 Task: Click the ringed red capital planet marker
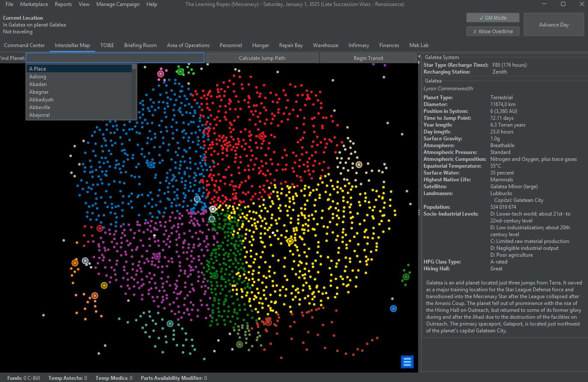coord(262,136)
